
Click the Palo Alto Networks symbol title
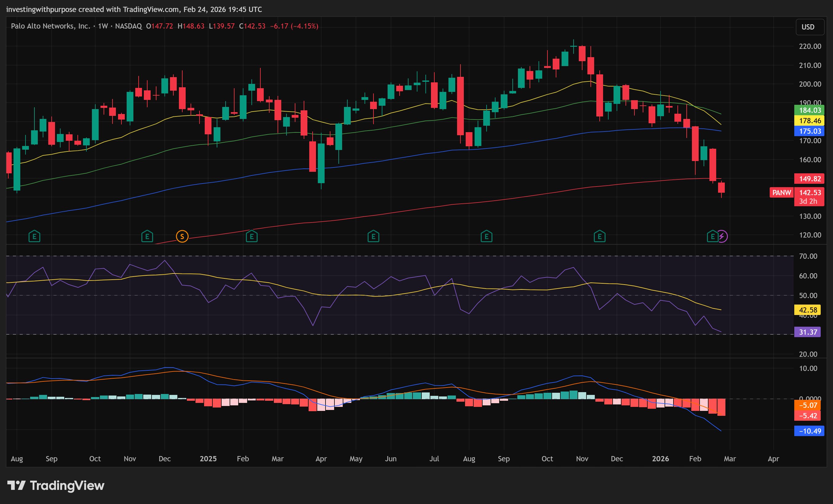tap(50, 26)
